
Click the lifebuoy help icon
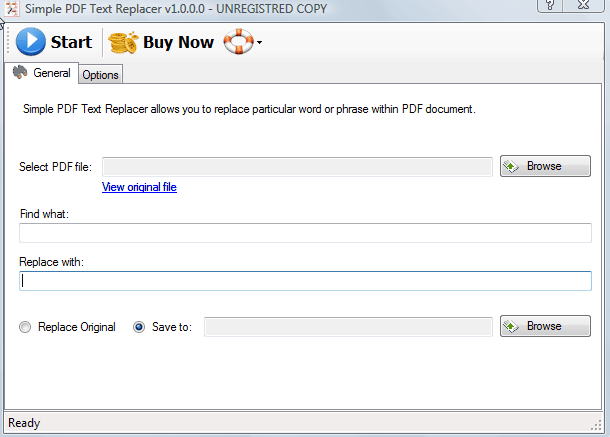pyautogui.click(x=238, y=41)
